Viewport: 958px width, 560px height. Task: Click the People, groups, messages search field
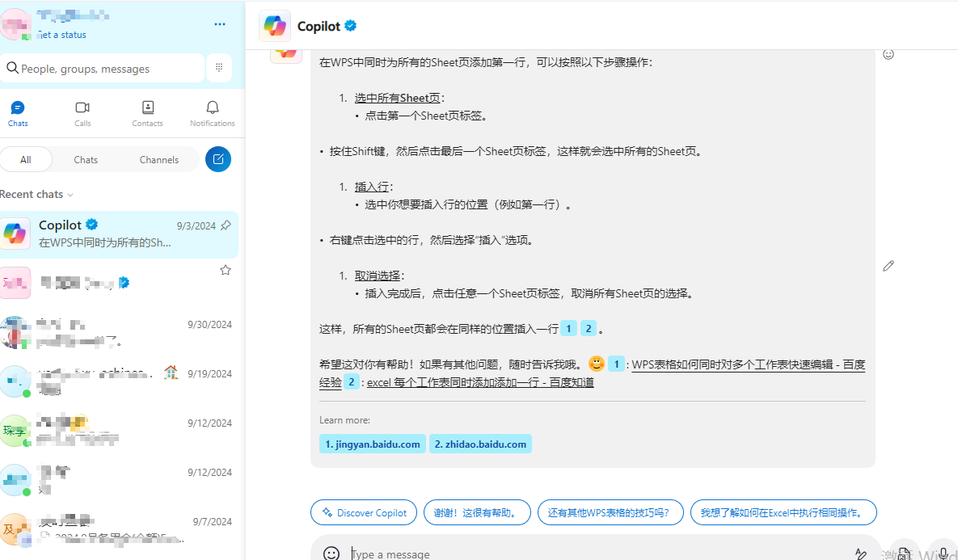click(x=102, y=69)
